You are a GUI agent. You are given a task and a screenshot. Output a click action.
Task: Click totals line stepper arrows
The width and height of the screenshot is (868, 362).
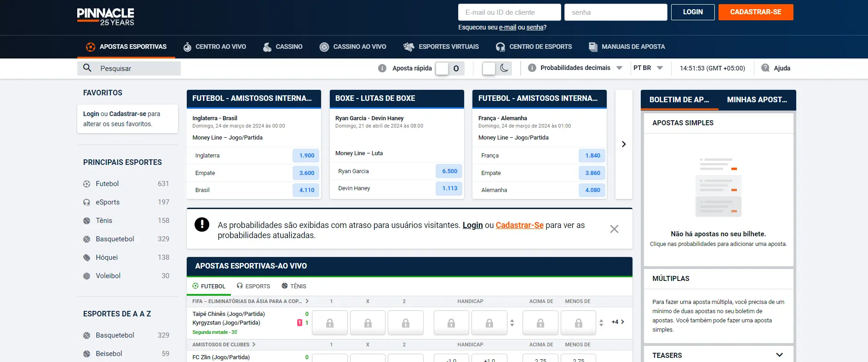[601, 323]
